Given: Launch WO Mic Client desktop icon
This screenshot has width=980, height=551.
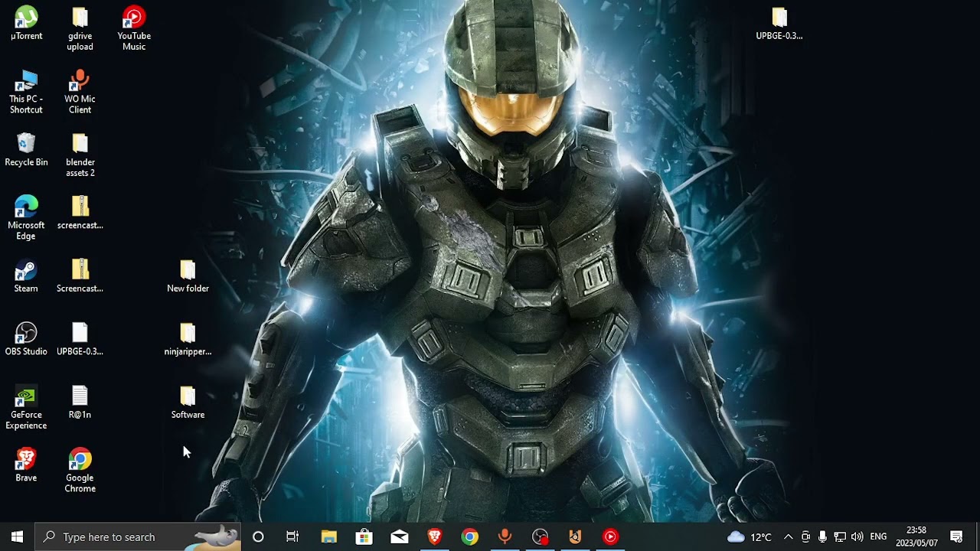Looking at the screenshot, I should coord(80,92).
